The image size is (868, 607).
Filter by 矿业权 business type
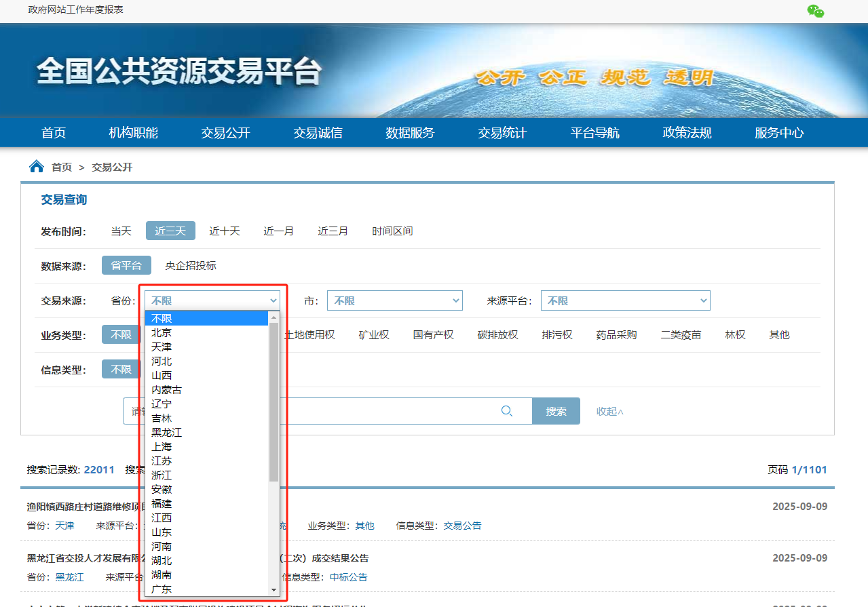(x=374, y=334)
